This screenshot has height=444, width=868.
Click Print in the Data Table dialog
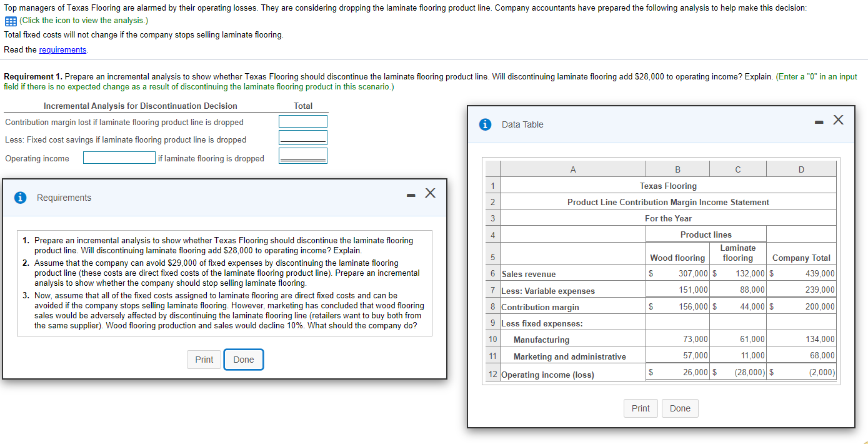tap(641, 408)
